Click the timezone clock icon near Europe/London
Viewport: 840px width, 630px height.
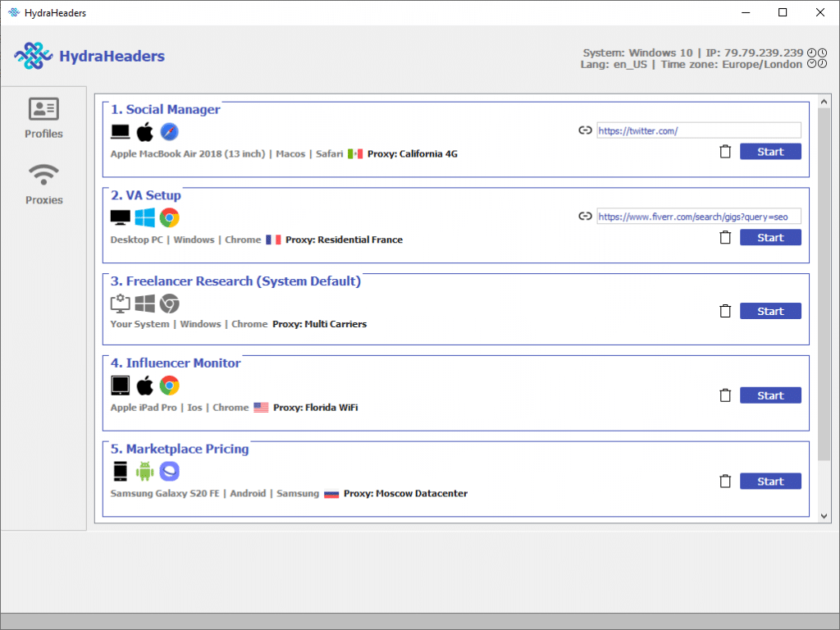[x=811, y=64]
